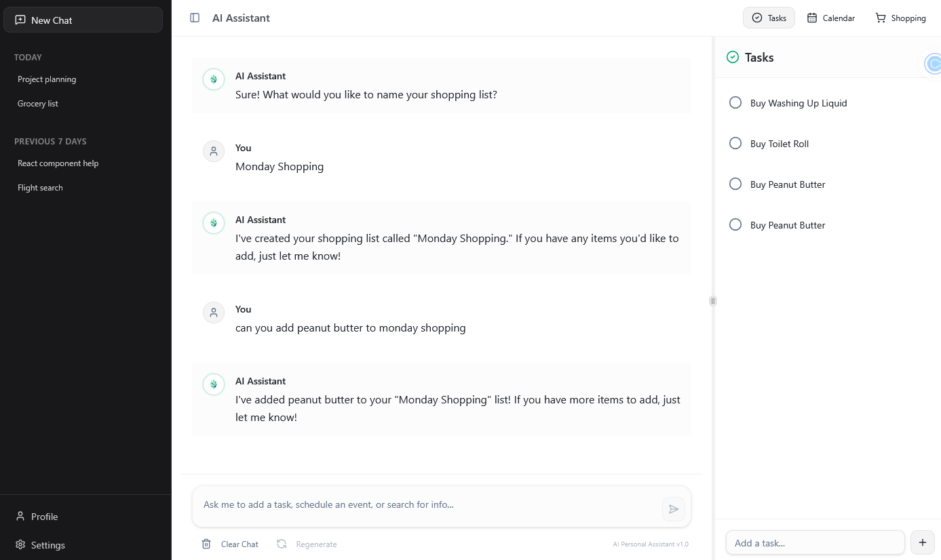Image resolution: width=941 pixels, height=560 pixels.
Task: Focus the "Add a task..." input field
Action: tap(814, 542)
